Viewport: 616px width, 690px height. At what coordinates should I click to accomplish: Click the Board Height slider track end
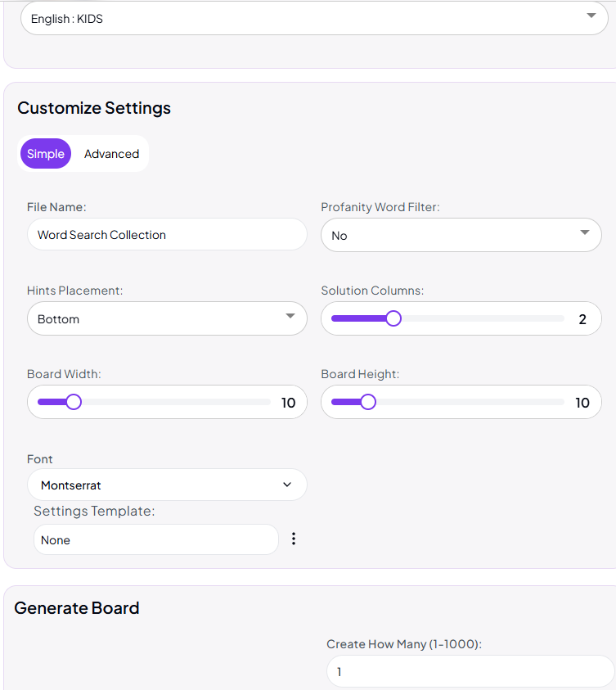coord(561,402)
